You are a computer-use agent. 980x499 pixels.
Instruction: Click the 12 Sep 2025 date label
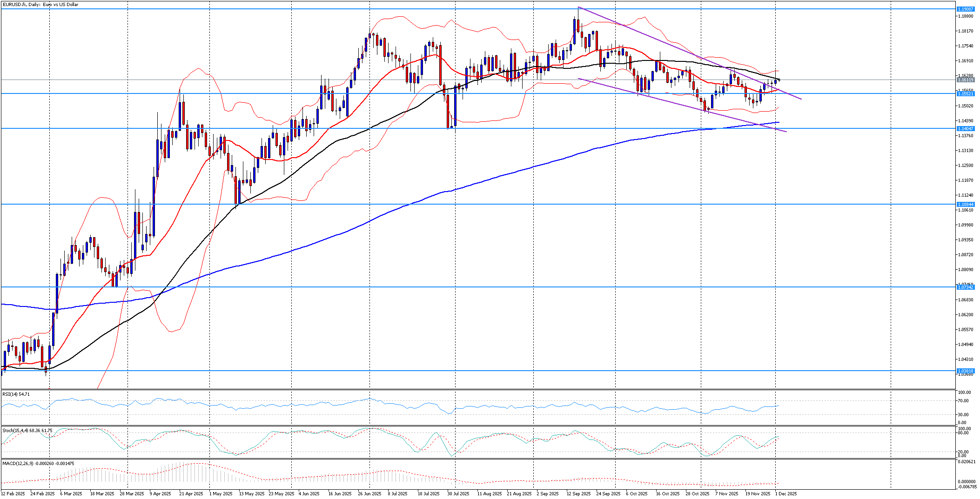(578, 494)
